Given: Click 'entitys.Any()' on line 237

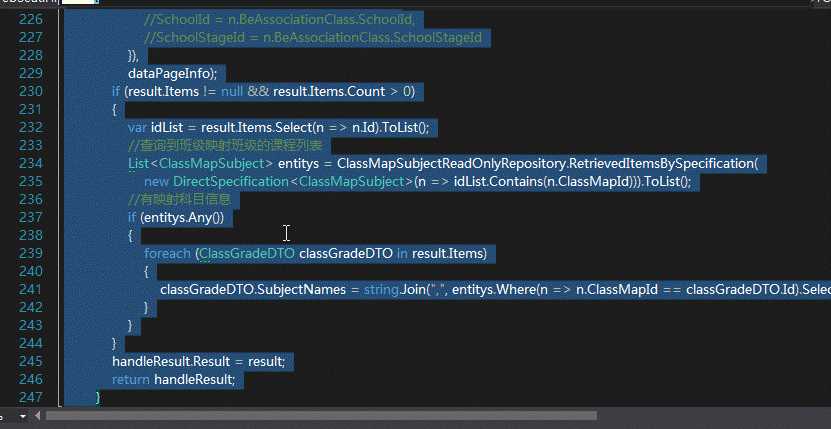Looking at the screenshot, I should coord(182,217).
